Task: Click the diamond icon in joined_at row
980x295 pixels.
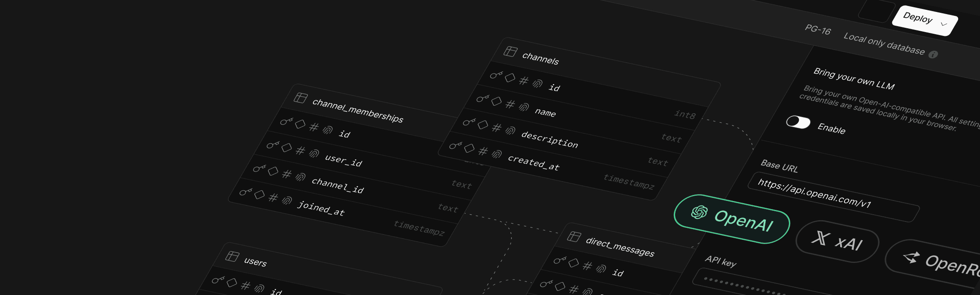Action: click(260, 195)
